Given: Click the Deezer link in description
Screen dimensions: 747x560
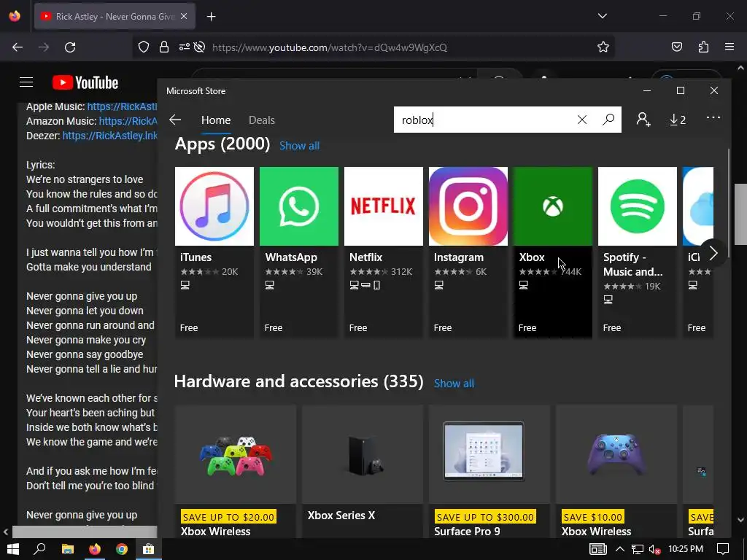Looking at the screenshot, I should coord(109,135).
